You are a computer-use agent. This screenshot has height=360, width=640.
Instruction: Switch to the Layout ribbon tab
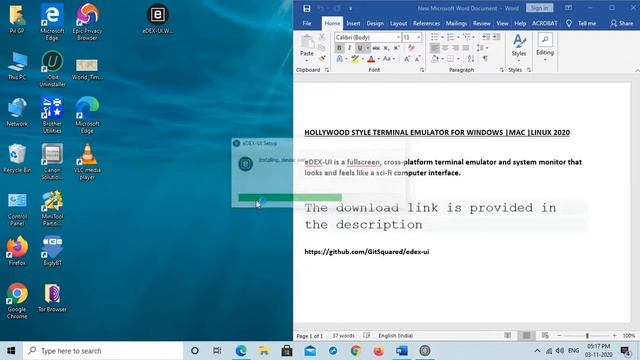(398, 24)
